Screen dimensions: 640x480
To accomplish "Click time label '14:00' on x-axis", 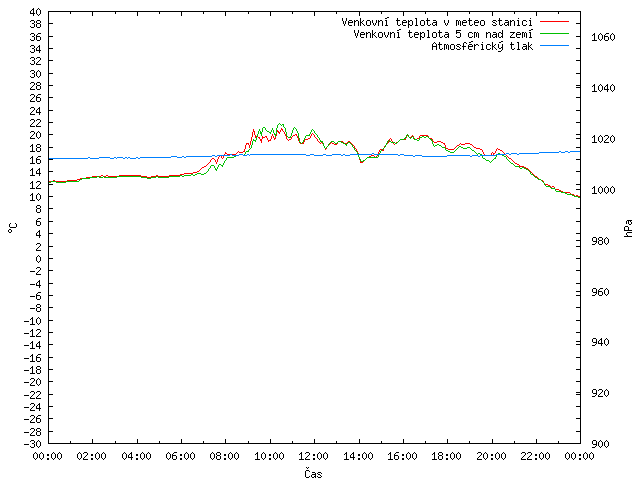I will [x=358, y=456].
